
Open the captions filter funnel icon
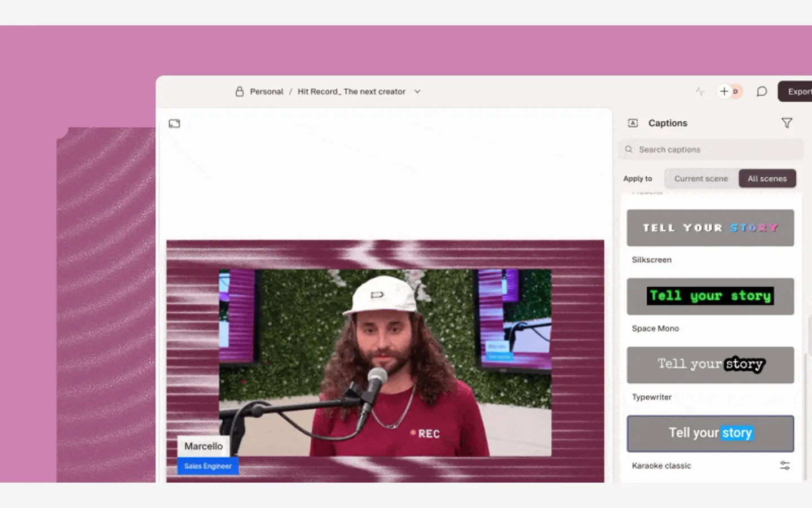787,123
